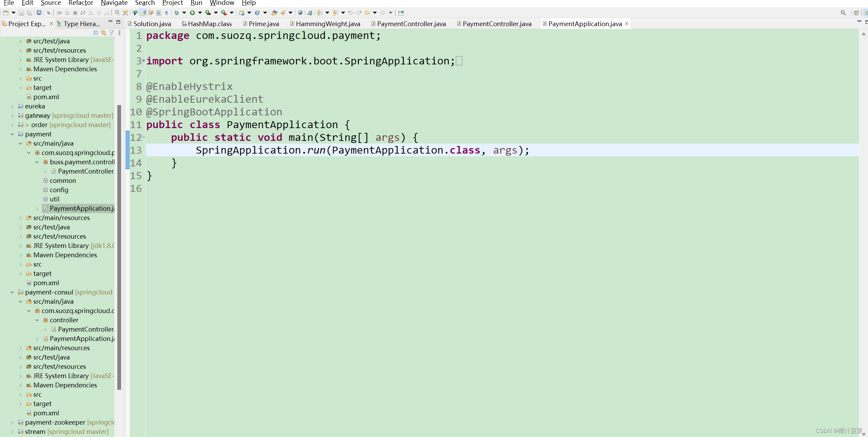Switch to HammingWeight.java tab
Image resolution: width=868 pixels, height=437 pixels.
click(325, 24)
